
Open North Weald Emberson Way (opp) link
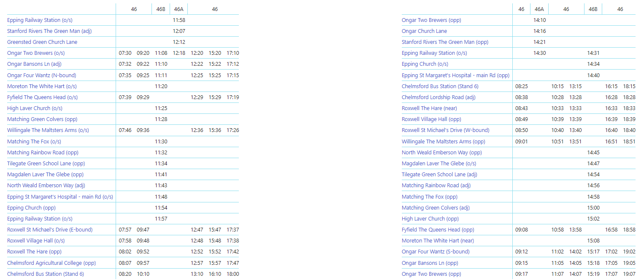pos(441,153)
